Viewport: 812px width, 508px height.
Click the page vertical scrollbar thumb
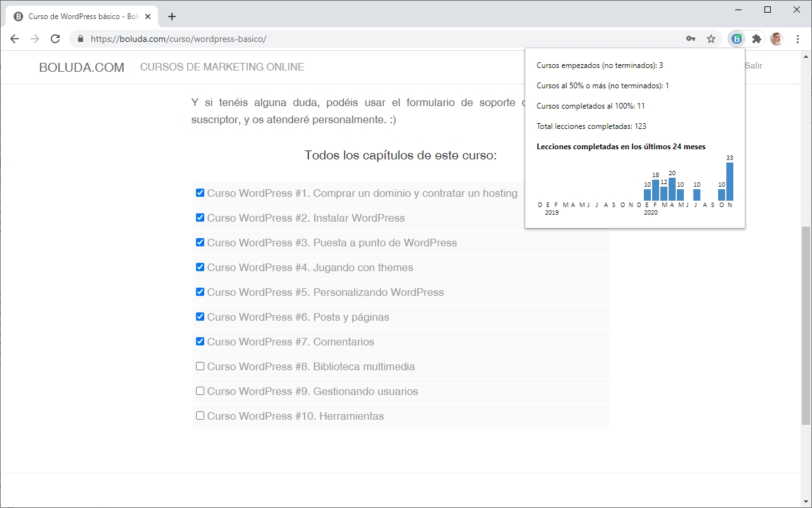pyautogui.click(x=806, y=325)
